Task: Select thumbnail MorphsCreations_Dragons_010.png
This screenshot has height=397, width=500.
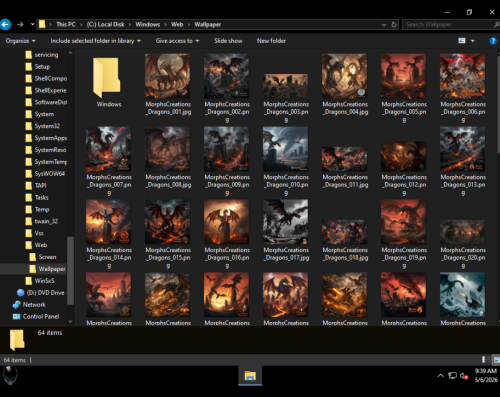Action: click(285, 149)
